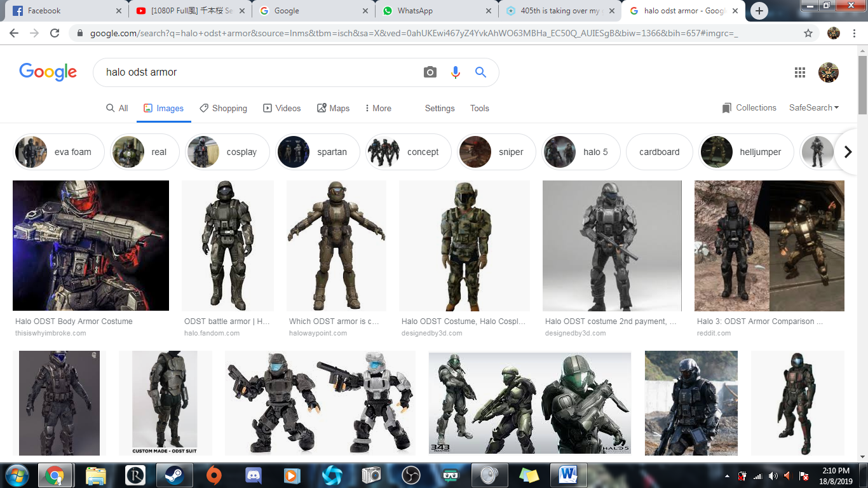868x488 pixels.
Task: Open the SafeSearch dropdown
Action: [x=814, y=108]
